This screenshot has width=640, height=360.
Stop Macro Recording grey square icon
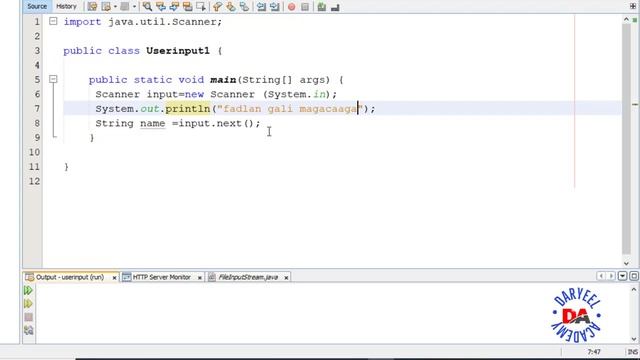click(x=305, y=7)
